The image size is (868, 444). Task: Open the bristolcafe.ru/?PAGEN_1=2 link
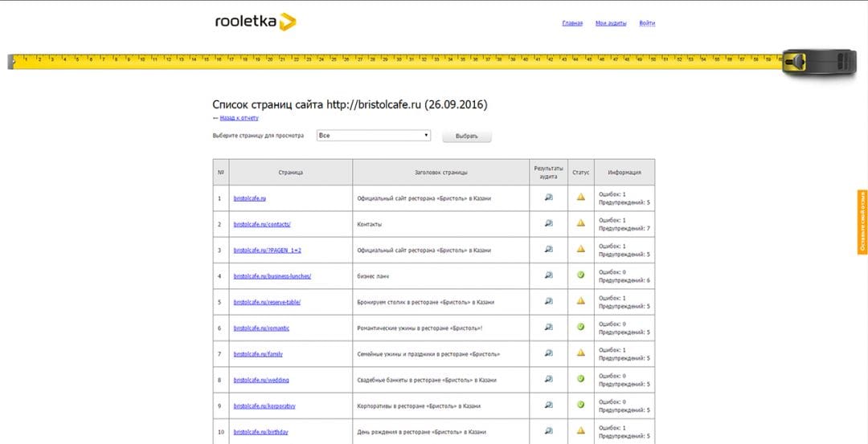(268, 250)
